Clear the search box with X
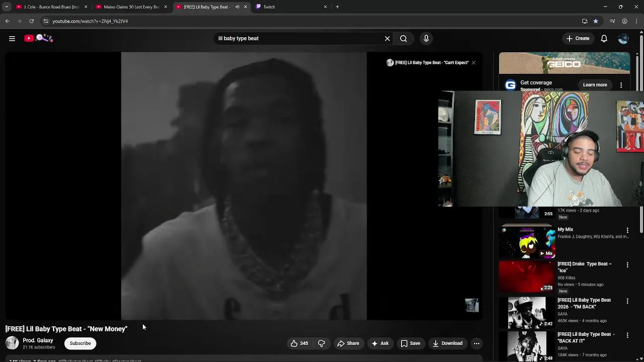The width and height of the screenshot is (644, 362). point(387,38)
